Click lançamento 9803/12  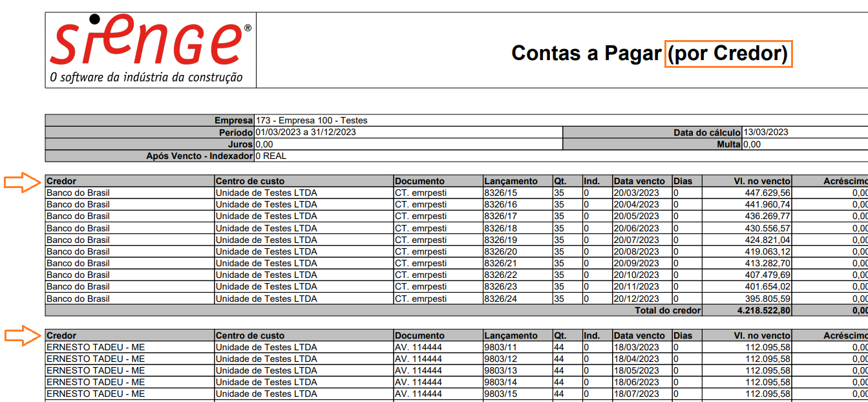point(501,359)
